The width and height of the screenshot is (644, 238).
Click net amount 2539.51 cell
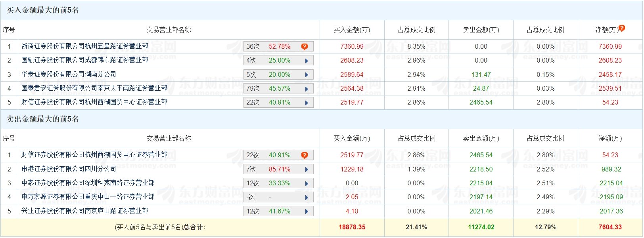click(610, 89)
